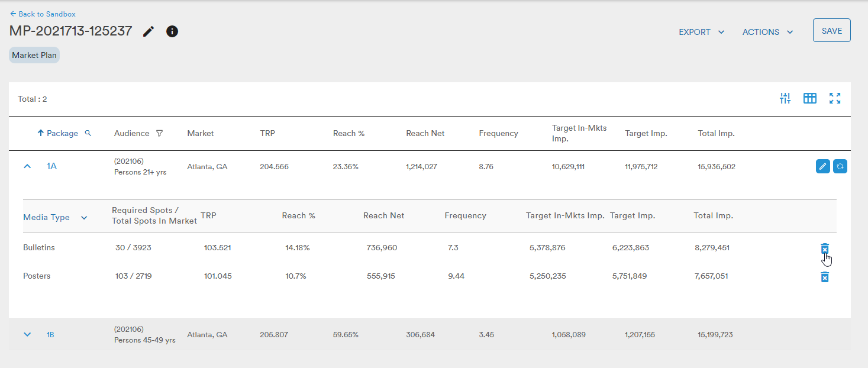868x368 pixels.
Task: Click the pencil icon beside the plan title
Action: (149, 31)
